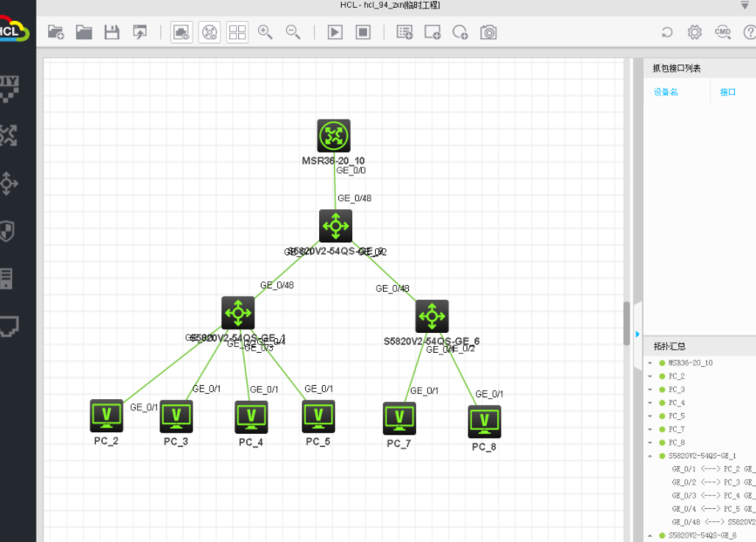Zoom out with the magnifier minus icon
The width and height of the screenshot is (756, 542).
click(x=293, y=32)
